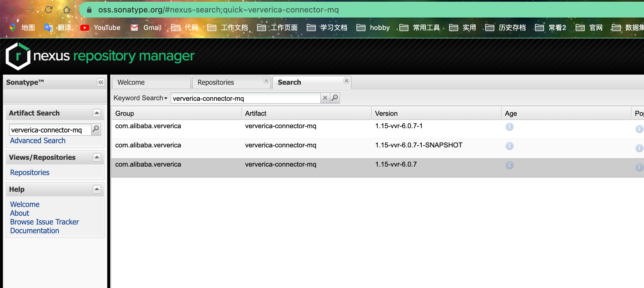Open the 常用工具 bookmark folder

click(420, 28)
